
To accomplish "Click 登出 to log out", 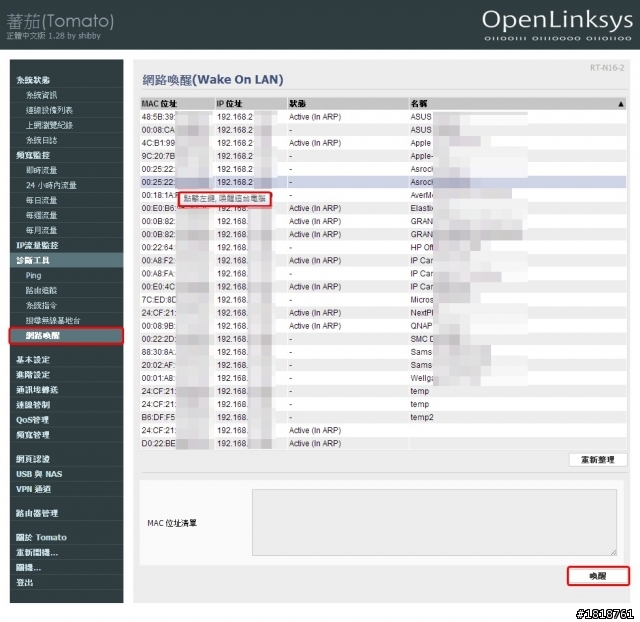I will tap(24, 582).
